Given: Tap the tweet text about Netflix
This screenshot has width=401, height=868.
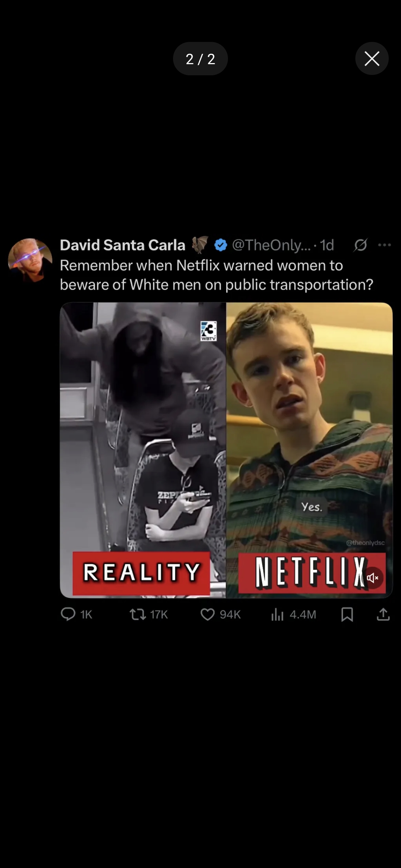Looking at the screenshot, I should click(216, 275).
